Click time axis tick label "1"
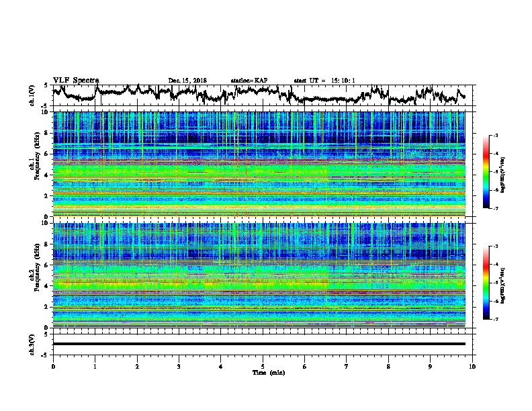Image resolution: width=532 pixels, height=411 pixels. [95, 367]
